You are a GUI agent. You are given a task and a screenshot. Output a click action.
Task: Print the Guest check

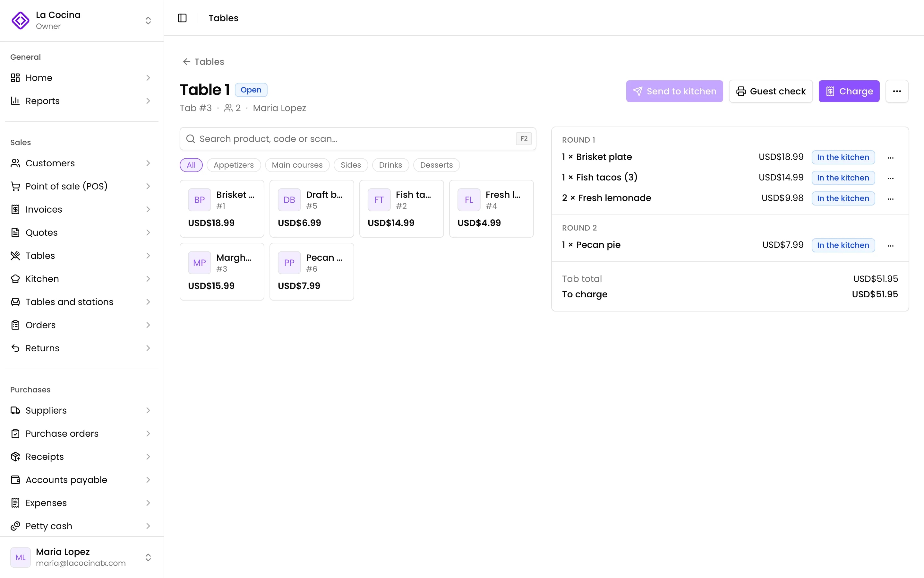click(771, 91)
